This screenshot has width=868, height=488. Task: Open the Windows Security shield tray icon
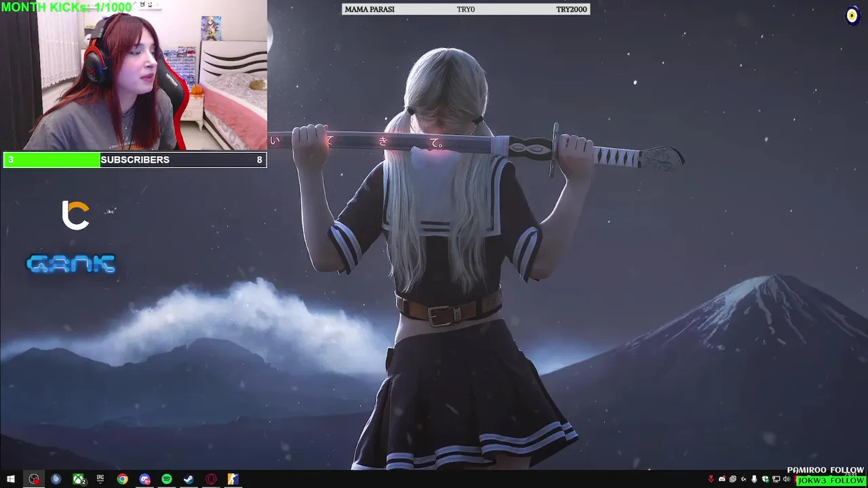click(x=765, y=479)
